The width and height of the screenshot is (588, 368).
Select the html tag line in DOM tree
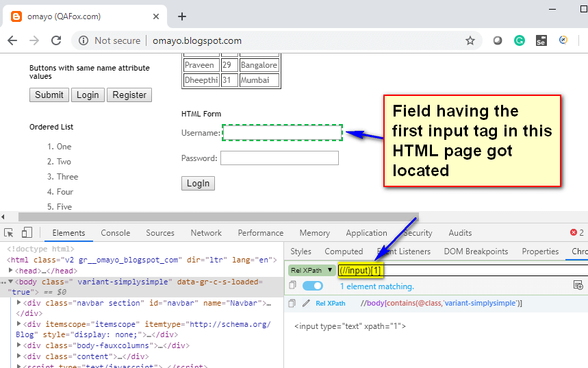142,260
